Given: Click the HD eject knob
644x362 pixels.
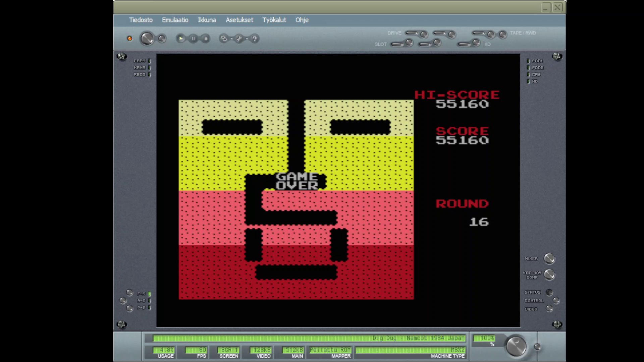Looking at the screenshot, I should coord(476,43).
